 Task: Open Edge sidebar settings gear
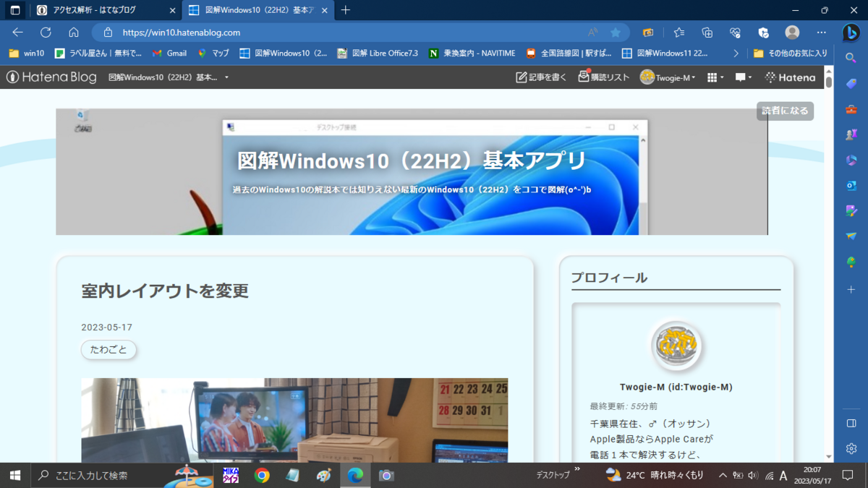click(851, 448)
